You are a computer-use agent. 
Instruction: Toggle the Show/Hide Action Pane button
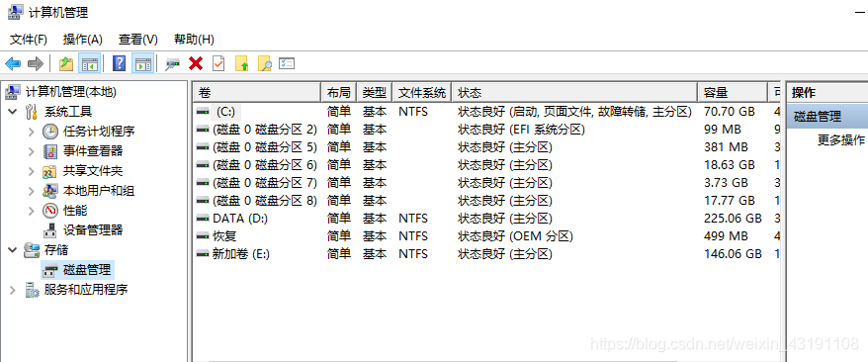click(143, 63)
